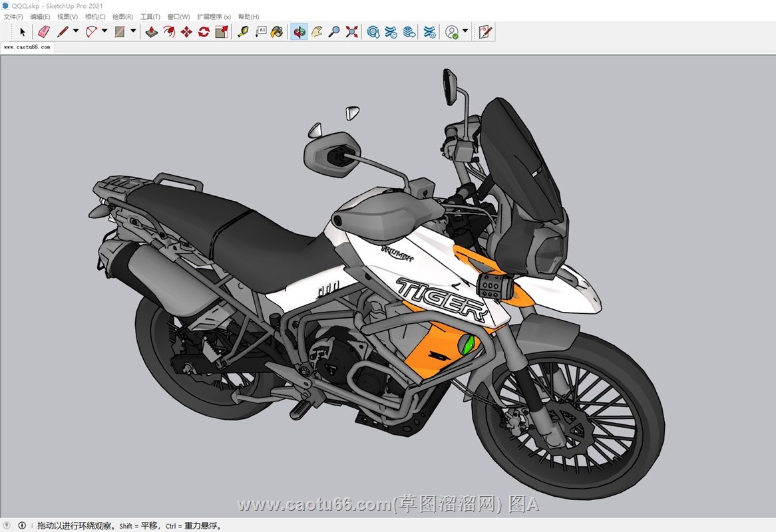Click the SketchUp logo in title bar
Screen dimensions: 776x532
[5, 6]
